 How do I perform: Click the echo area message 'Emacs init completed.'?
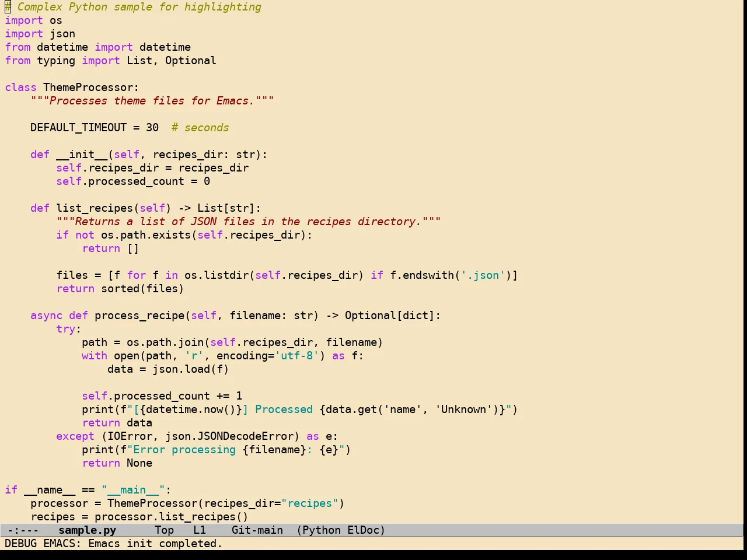[x=155, y=544]
